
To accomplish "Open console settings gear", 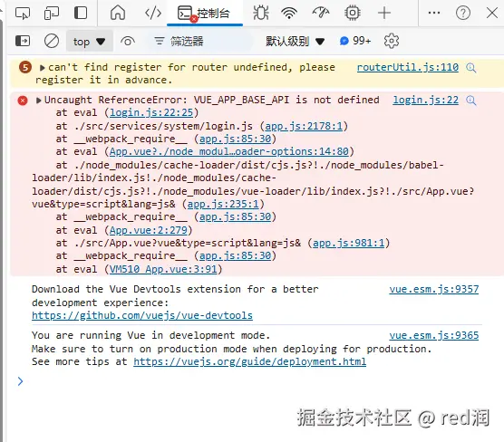I will tap(392, 41).
